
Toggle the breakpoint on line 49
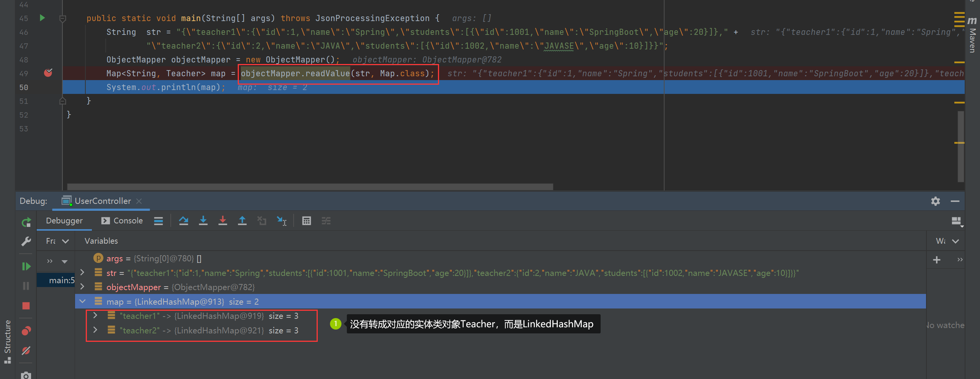click(48, 73)
